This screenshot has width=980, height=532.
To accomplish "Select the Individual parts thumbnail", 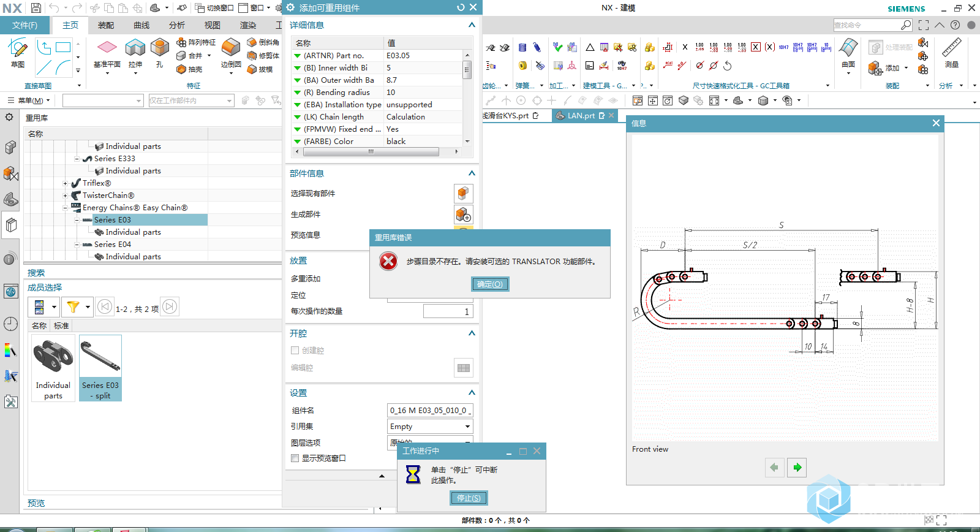I will (53, 368).
